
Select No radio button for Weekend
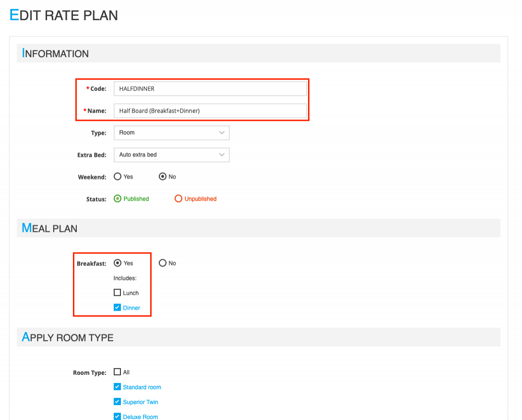[163, 177]
